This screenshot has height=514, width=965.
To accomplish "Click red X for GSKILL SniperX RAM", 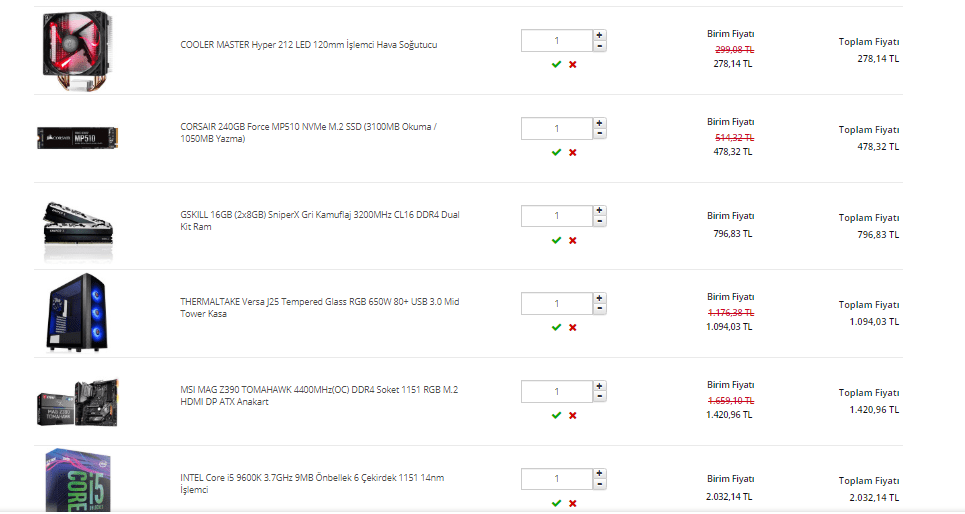I will click(x=573, y=240).
